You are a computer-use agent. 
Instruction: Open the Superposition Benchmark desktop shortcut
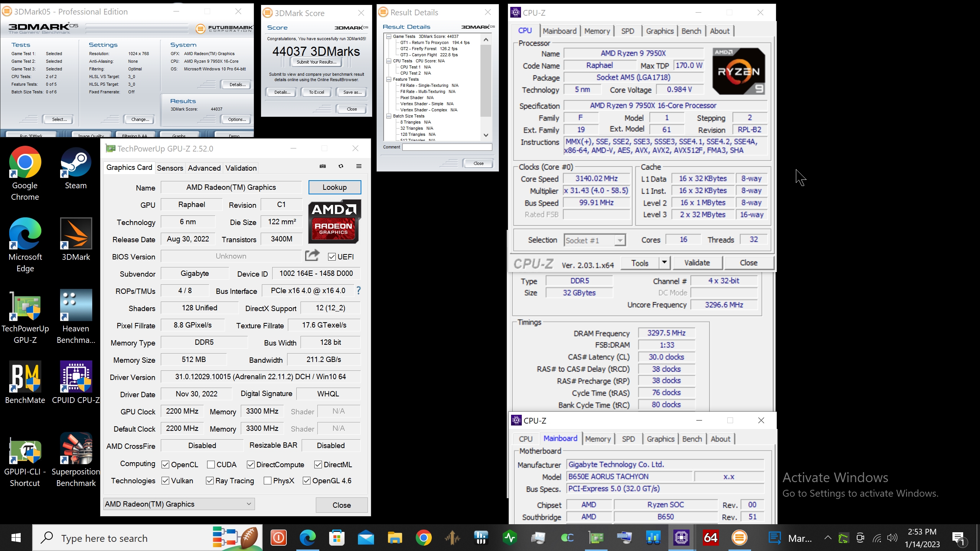[76, 460]
